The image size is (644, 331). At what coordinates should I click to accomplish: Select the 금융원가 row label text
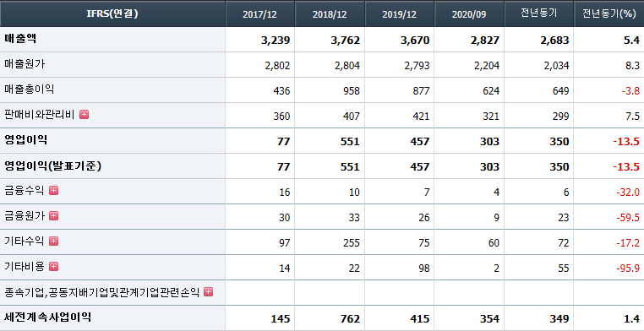tap(25, 216)
